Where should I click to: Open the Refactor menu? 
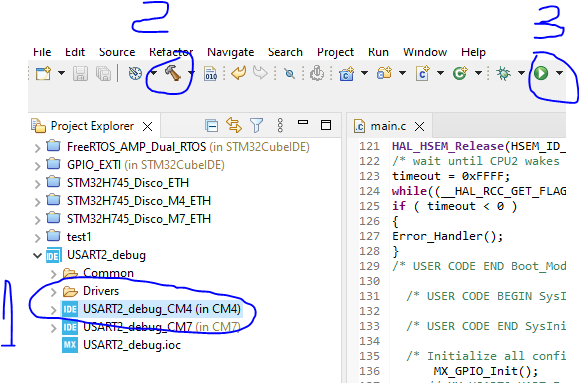click(171, 52)
